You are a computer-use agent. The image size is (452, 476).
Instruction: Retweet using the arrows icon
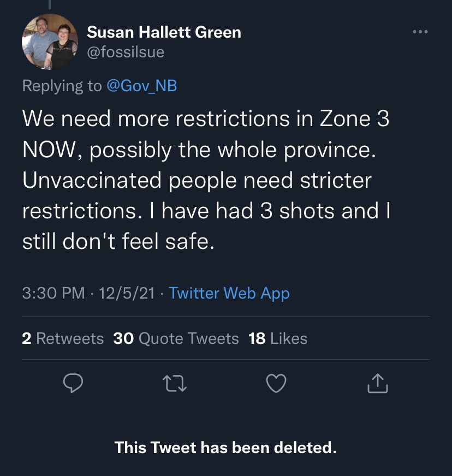175,385
